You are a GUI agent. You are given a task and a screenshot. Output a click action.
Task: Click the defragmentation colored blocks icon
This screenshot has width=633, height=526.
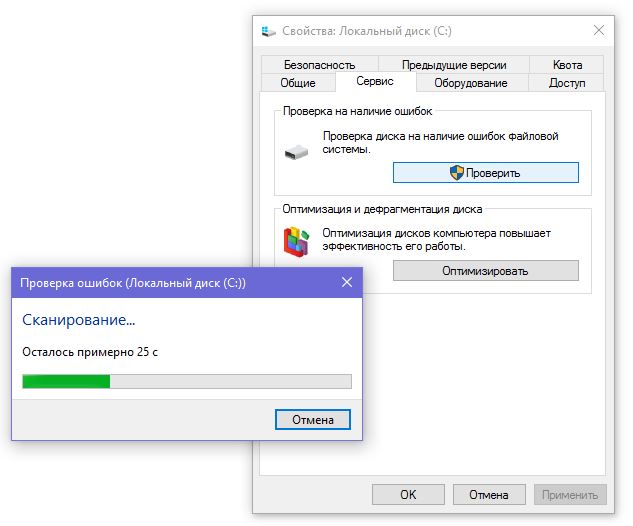coord(296,242)
